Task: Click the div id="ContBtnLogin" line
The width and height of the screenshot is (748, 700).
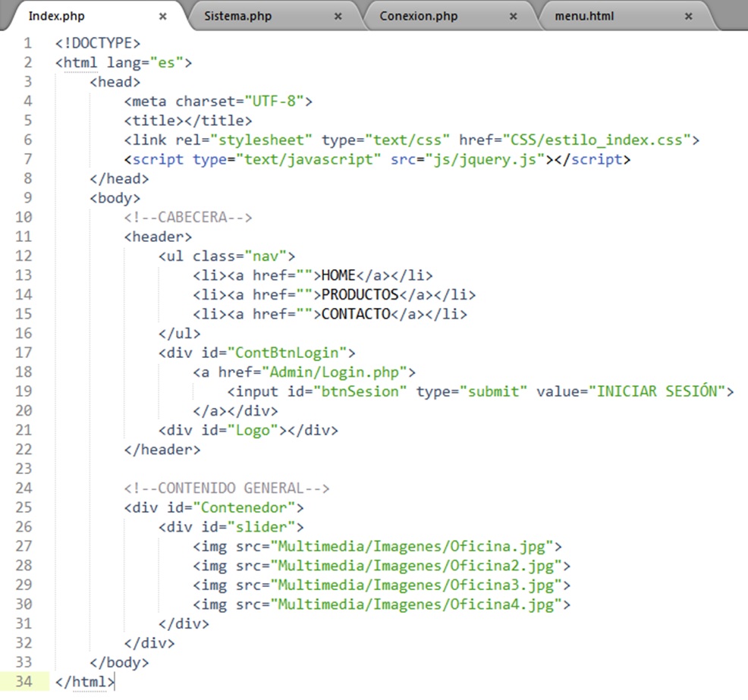Action: [256, 353]
